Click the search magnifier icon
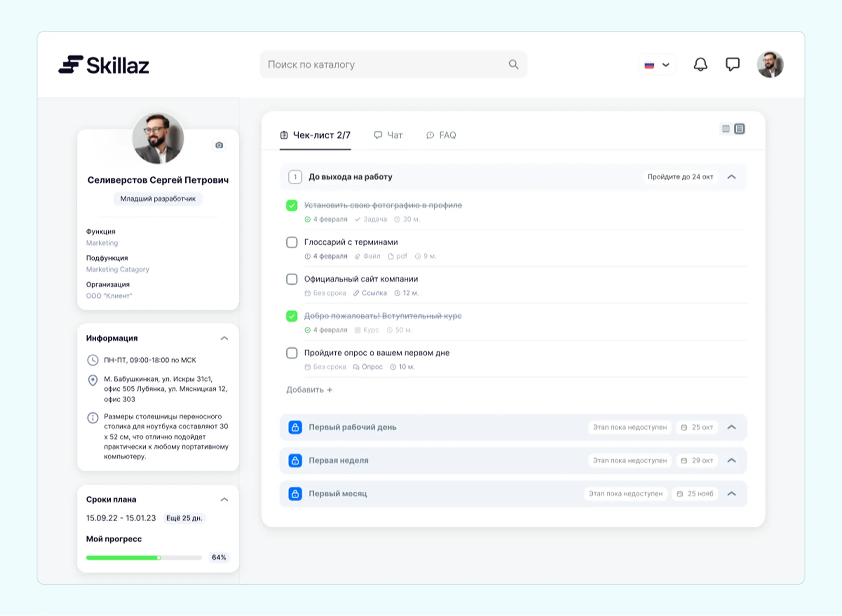The height and width of the screenshot is (616, 842). (x=513, y=64)
